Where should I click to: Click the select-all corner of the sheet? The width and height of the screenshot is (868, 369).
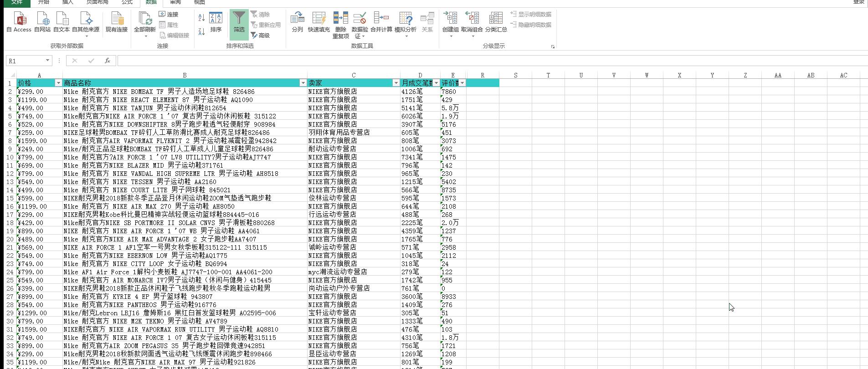[x=11, y=75]
